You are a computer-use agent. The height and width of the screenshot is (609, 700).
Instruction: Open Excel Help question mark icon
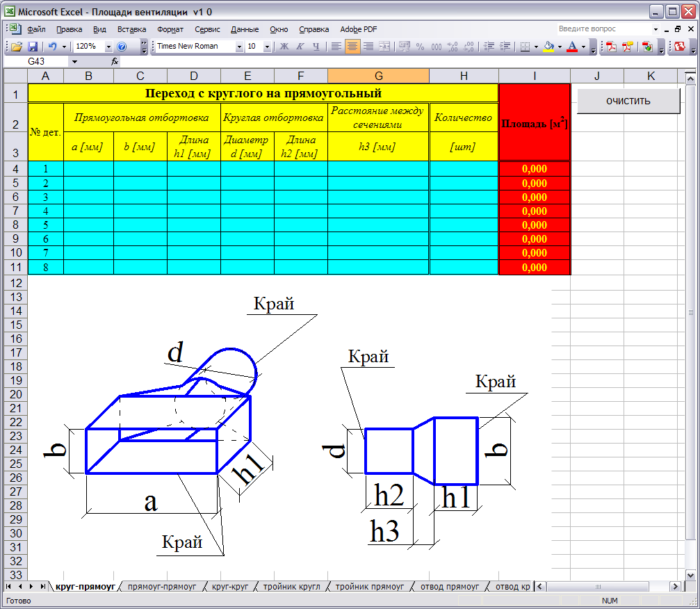[122, 47]
